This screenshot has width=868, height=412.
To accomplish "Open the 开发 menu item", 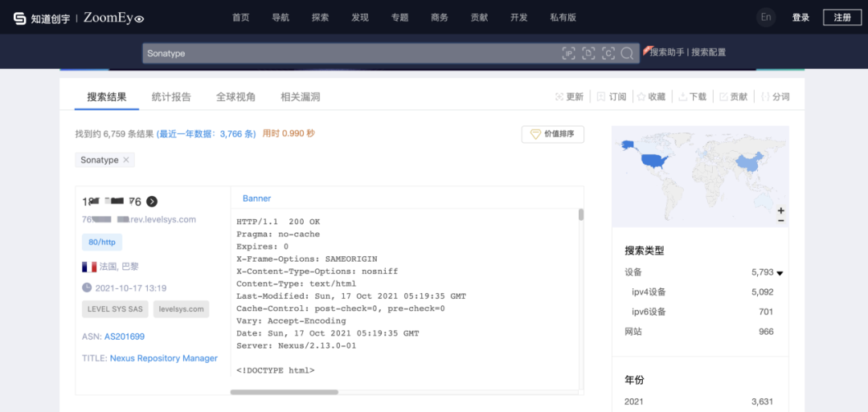I will [518, 18].
